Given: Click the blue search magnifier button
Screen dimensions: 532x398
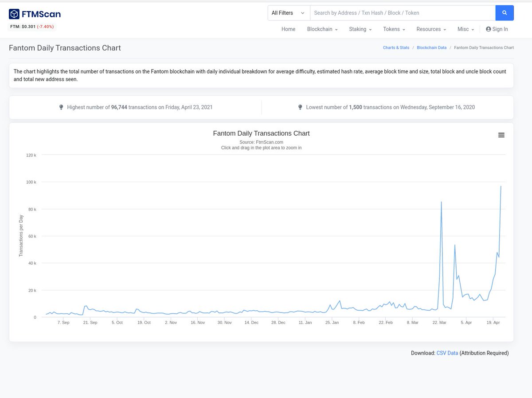Looking at the screenshot, I should [505, 13].
